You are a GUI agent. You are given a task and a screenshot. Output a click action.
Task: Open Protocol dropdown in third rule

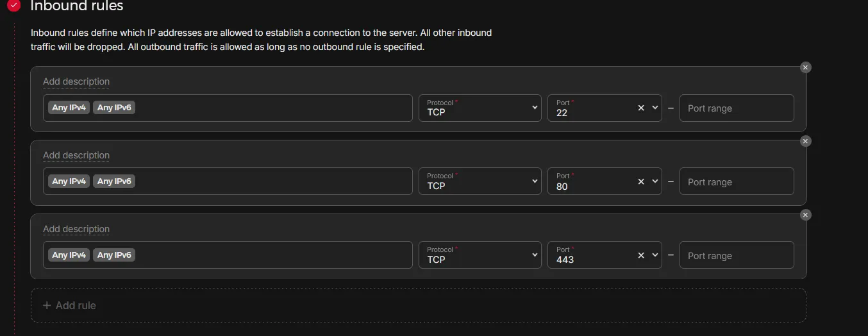click(480, 256)
